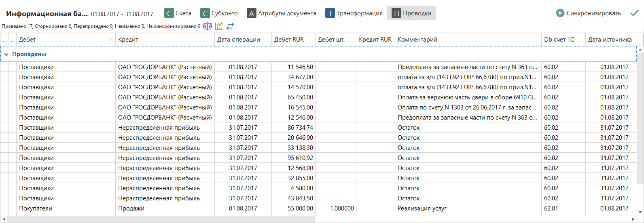Open the Счета tab

click(x=178, y=13)
